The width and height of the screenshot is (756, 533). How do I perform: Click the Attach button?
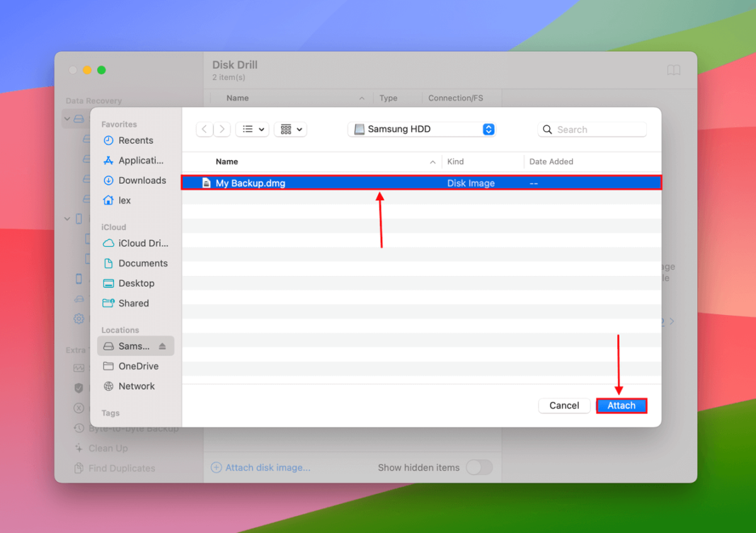point(622,405)
